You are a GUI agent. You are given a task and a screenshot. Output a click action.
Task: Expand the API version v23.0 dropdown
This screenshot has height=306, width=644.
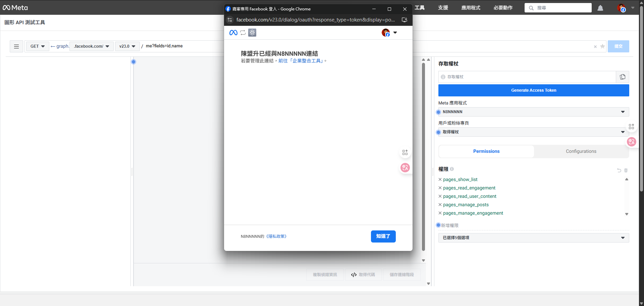[127, 46]
